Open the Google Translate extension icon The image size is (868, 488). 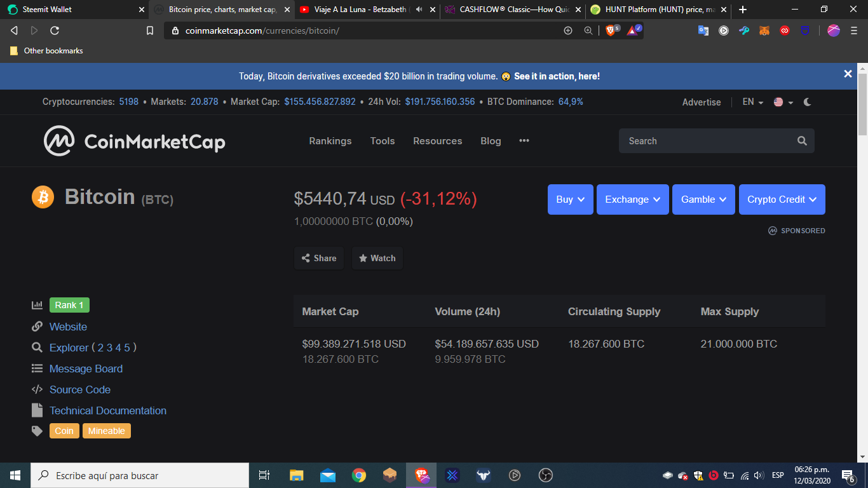[703, 30]
